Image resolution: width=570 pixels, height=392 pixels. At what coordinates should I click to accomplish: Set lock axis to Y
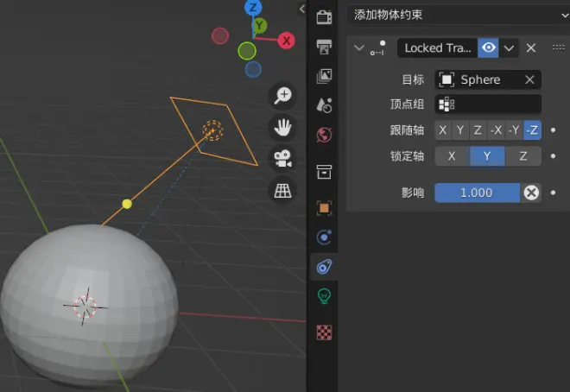(x=487, y=156)
